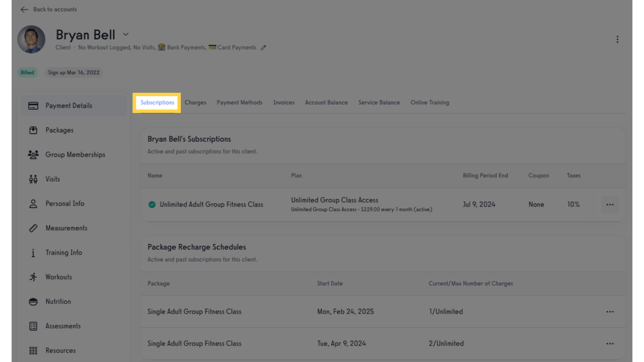The image size is (644, 362).
Task: Select the Visits icon in the sidebar
Action: pyautogui.click(x=32, y=179)
